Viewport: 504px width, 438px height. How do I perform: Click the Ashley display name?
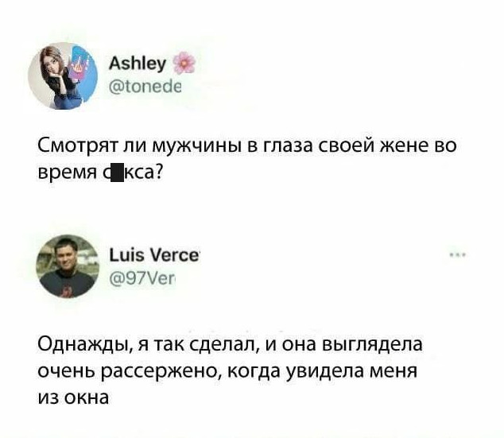(x=138, y=64)
